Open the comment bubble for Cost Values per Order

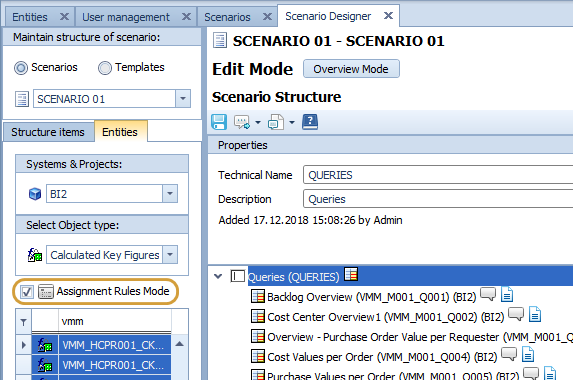[509, 353]
